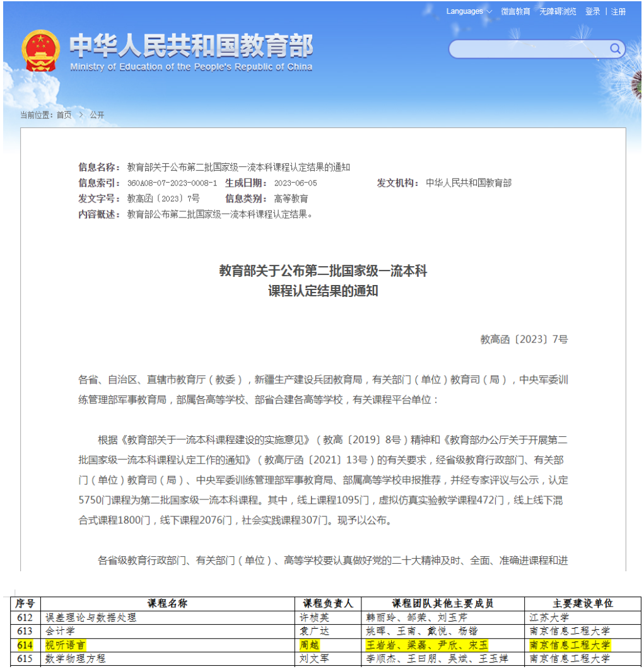Click the highlighted row number 614
Image resolution: width=644 pixels, height=669 pixels.
(x=25, y=645)
